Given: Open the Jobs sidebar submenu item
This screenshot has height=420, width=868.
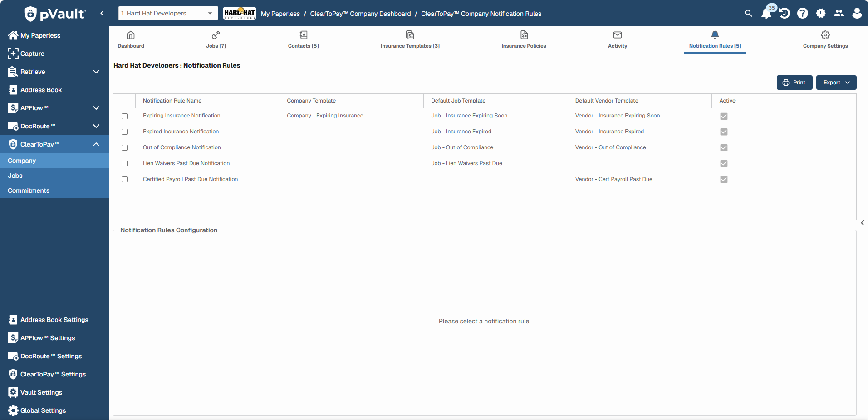Looking at the screenshot, I should coord(54,176).
